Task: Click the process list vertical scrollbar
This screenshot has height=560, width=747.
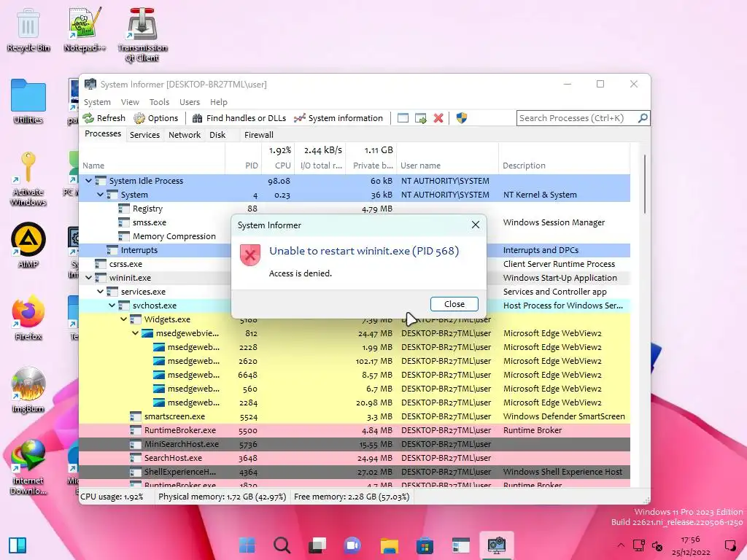Action: pos(645,183)
